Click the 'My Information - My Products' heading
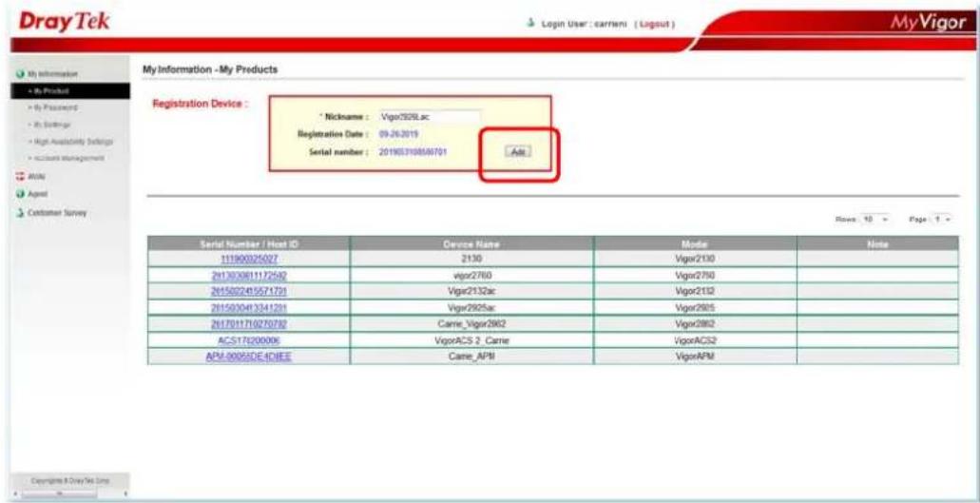980x503 pixels. (209, 68)
